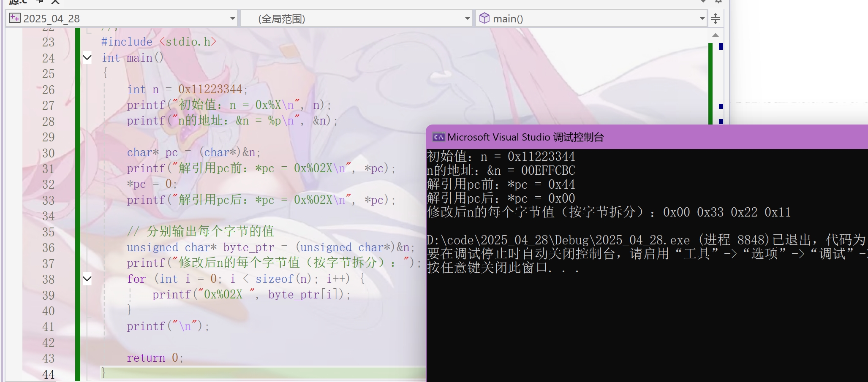This screenshot has width=868, height=382.
Task: Open the main() member dropdown arrow
Action: point(702,19)
